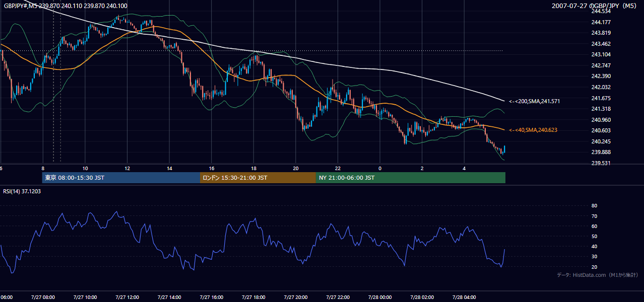Click price axis label 242.747
Viewport: 644px width, 302px height.
point(601,65)
